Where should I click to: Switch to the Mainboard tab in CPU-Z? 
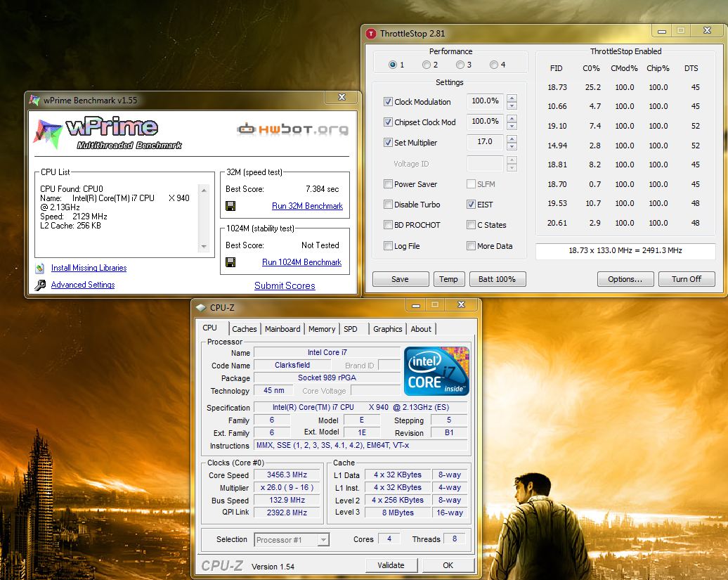[282, 329]
